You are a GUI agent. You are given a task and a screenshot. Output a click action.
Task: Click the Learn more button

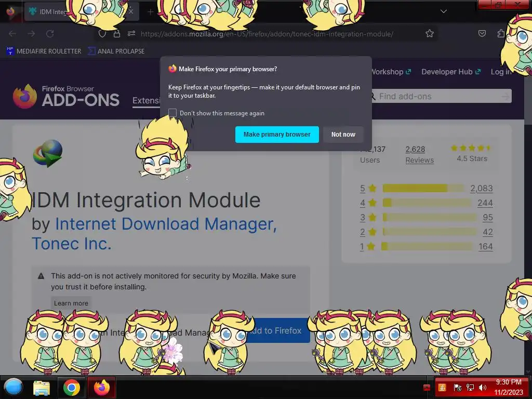pos(71,303)
